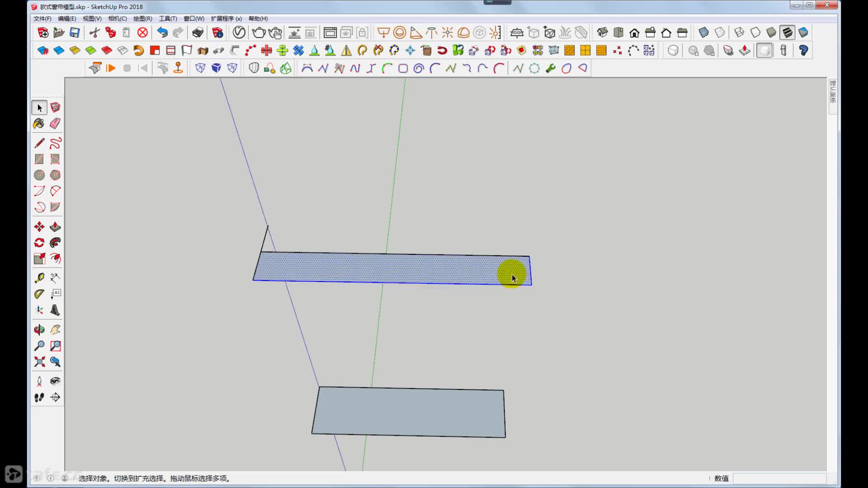Toggle Shaded With Textures style
This screenshot has height=488, width=868.
click(x=787, y=33)
